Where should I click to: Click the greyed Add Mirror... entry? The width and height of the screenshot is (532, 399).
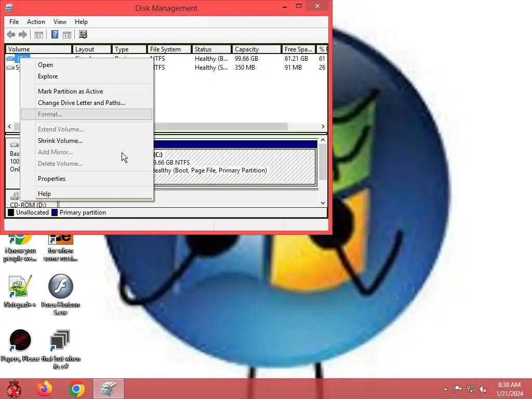pos(87,152)
